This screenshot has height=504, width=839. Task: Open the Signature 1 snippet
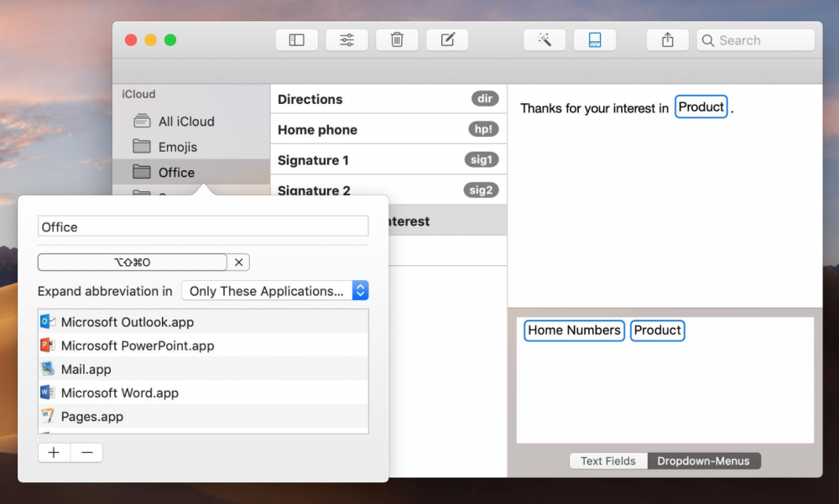tap(388, 160)
